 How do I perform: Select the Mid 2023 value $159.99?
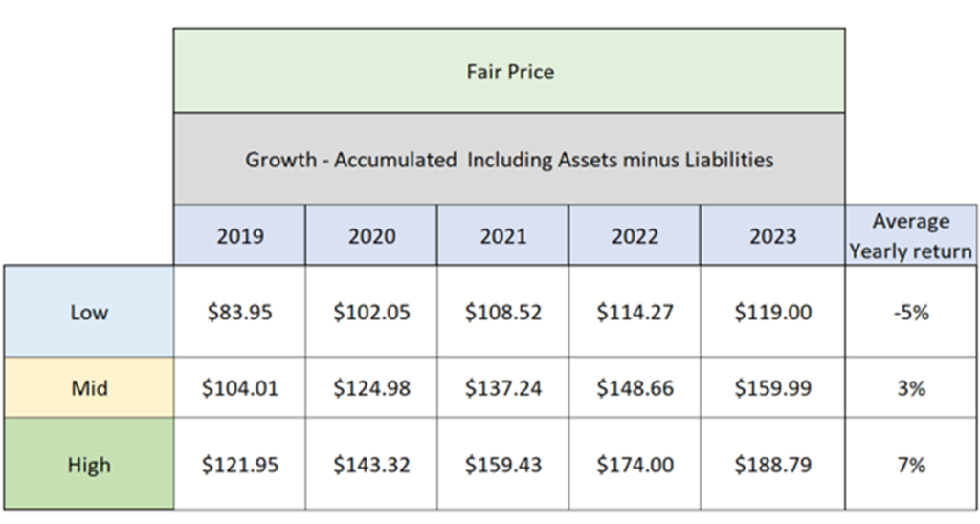[x=772, y=388]
